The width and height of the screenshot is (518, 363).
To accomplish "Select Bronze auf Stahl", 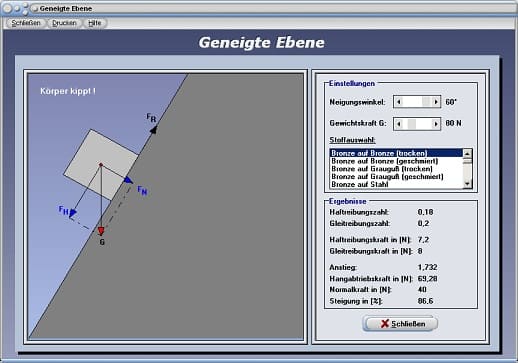I will pos(396,184).
